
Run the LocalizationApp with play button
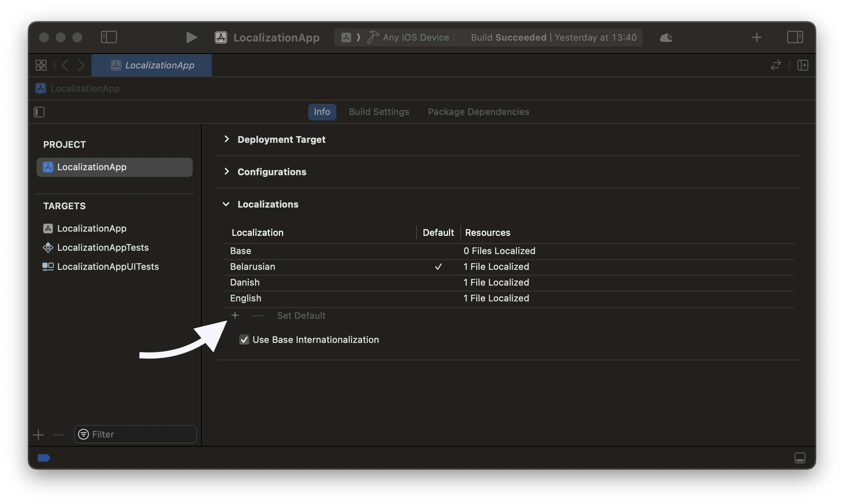tap(191, 37)
